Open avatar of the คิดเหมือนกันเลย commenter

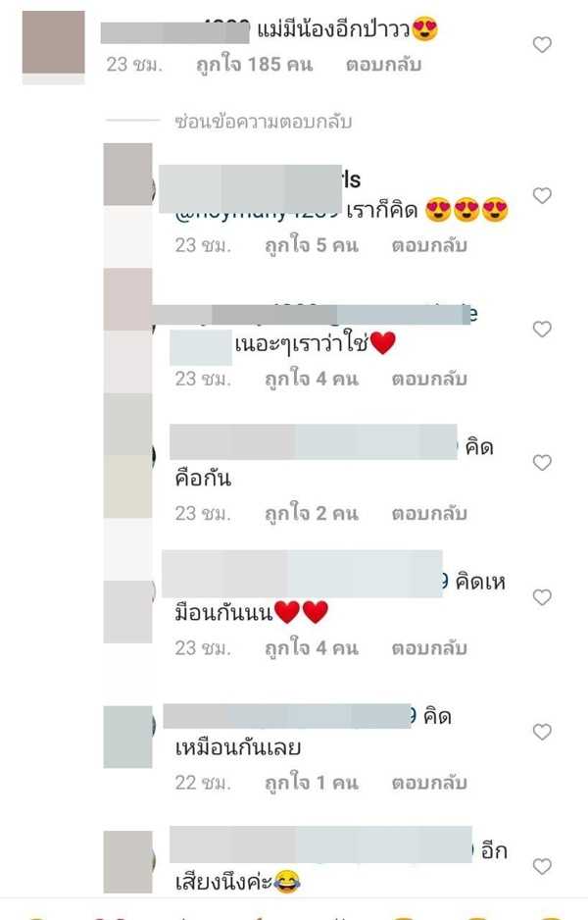pyautogui.click(x=127, y=737)
